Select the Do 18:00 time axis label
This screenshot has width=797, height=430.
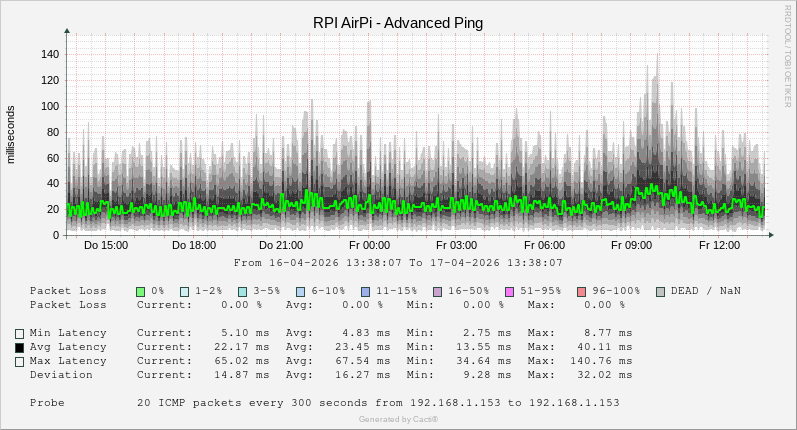pyautogui.click(x=194, y=245)
